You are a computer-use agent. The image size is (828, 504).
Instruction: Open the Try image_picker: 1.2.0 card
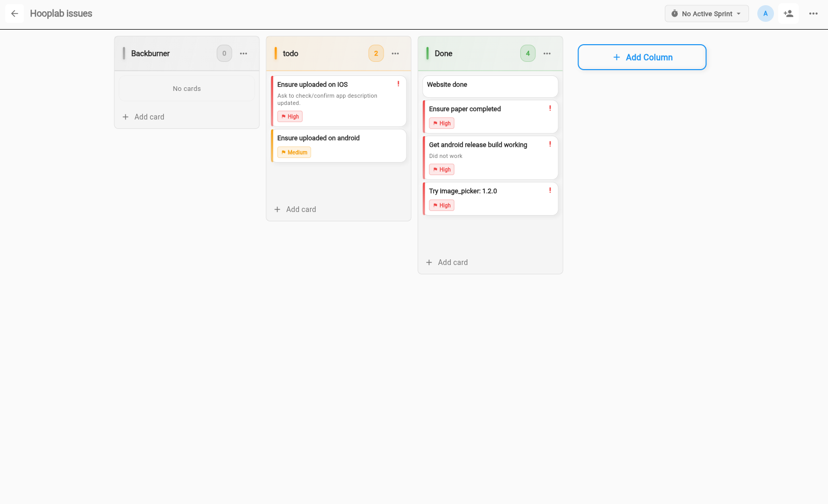(490, 198)
